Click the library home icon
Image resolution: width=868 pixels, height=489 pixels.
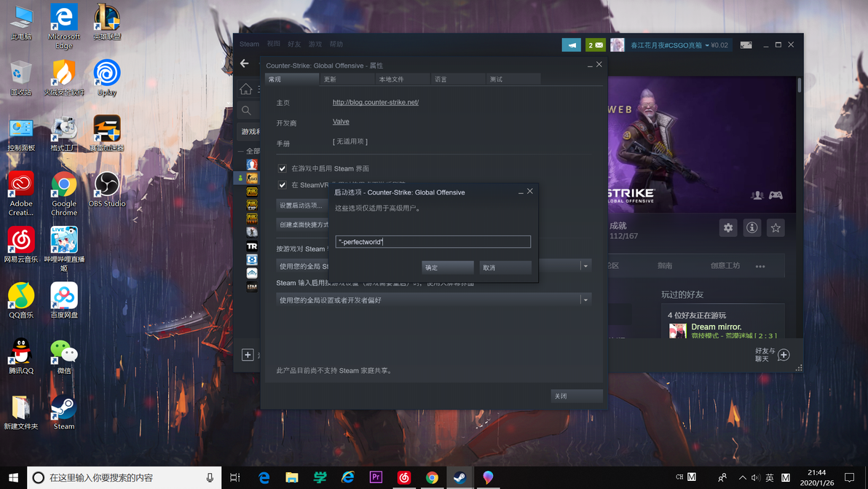(x=246, y=89)
